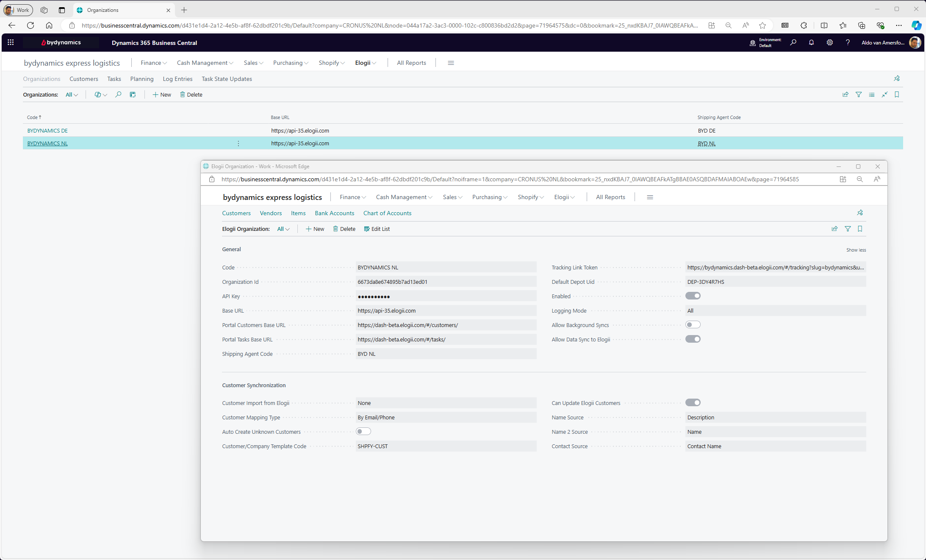Viewport: 926px width, 560px height.
Task: Open the Organizations All views dropdown
Action: [72, 94]
